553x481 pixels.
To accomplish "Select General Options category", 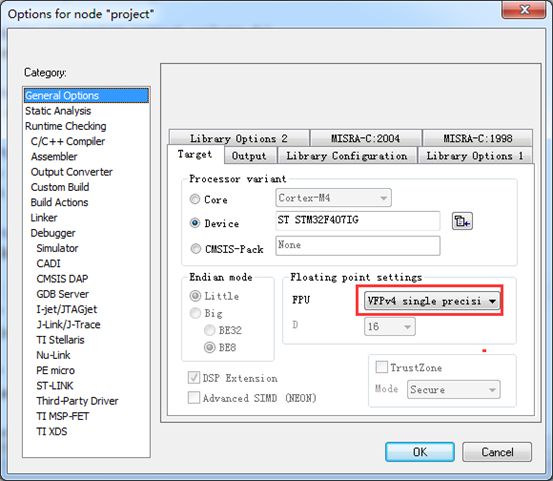I will pos(86,96).
